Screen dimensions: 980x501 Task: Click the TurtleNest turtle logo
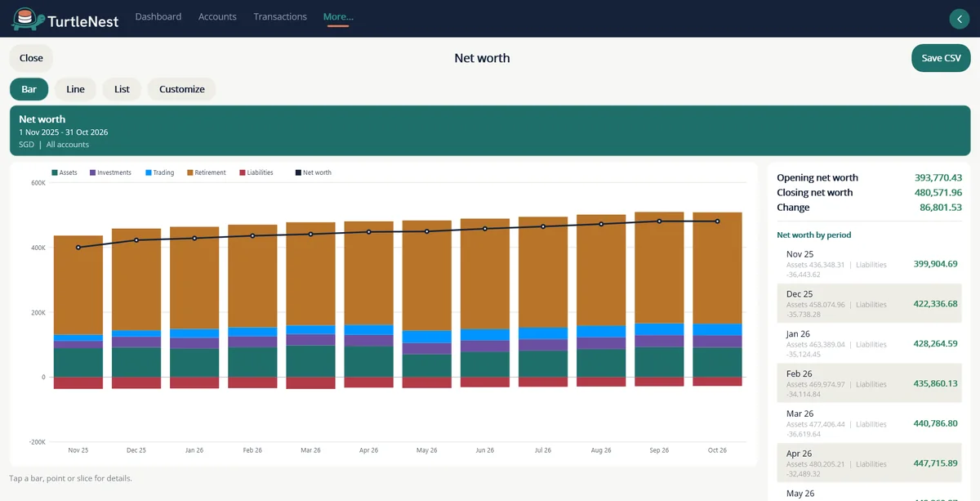[27, 18]
